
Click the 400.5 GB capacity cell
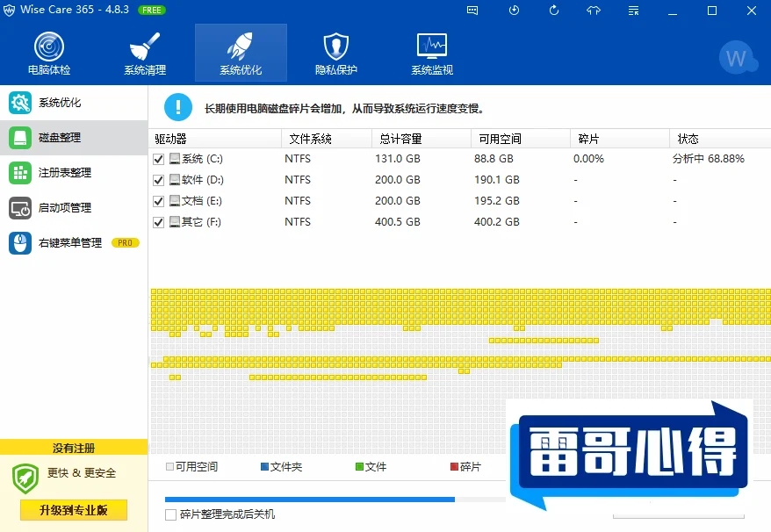point(398,222)
